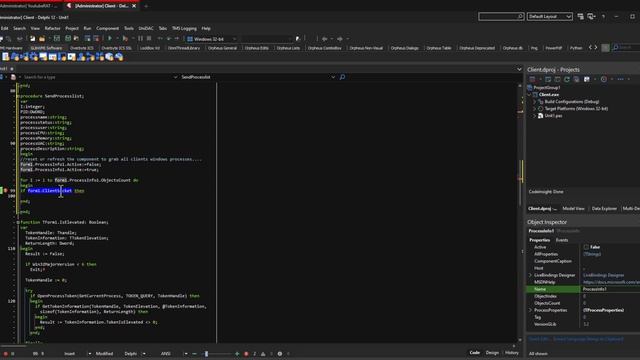Click the gear icon in editor status bar
This screenshot has width=640, height=360.
tap(280, 353)
